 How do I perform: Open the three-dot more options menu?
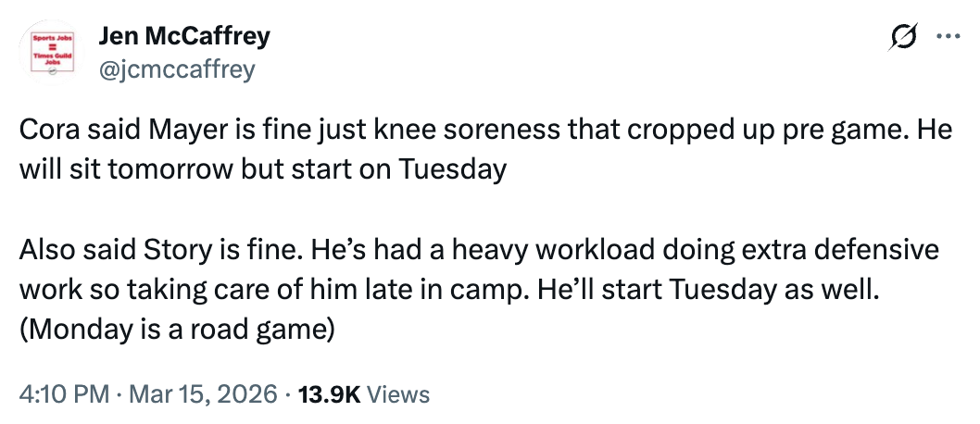click(949, 38)
